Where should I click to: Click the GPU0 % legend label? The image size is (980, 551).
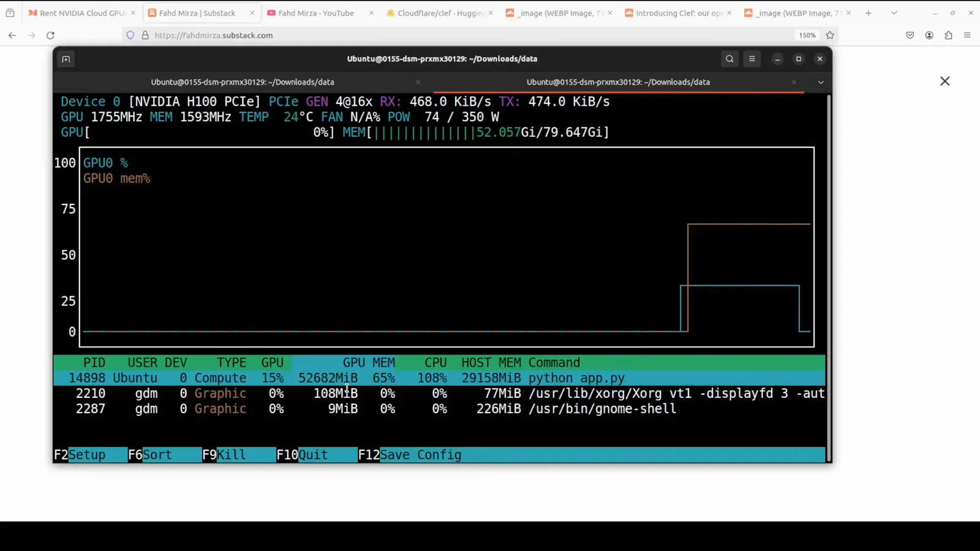point(105,163)
